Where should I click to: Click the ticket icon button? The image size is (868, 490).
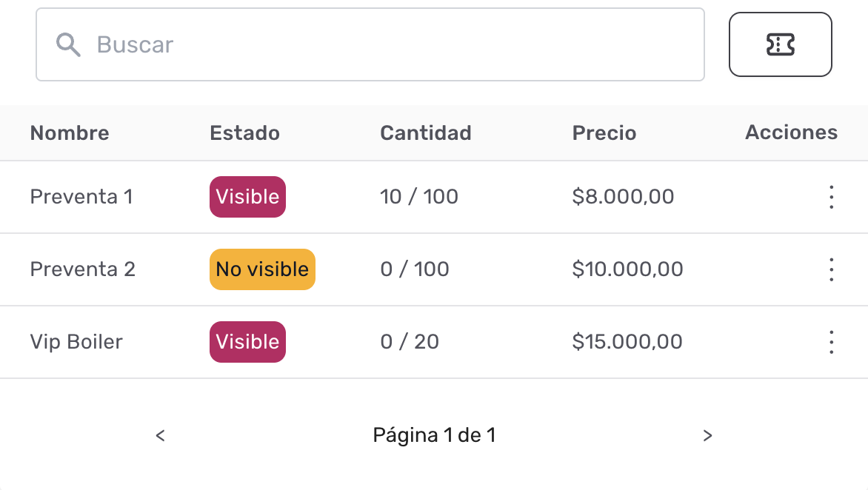[x=781, y=44]
